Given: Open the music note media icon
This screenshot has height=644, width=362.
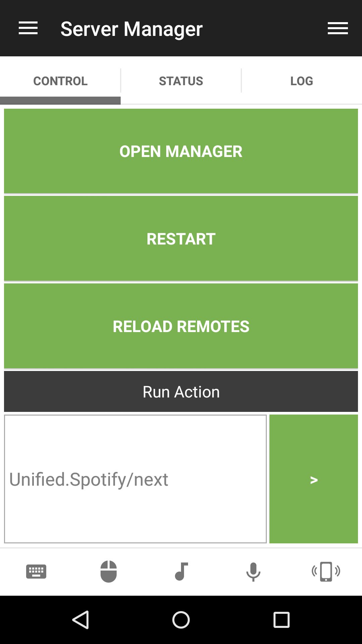Looking at the screenshot, I should coord(181,571).
